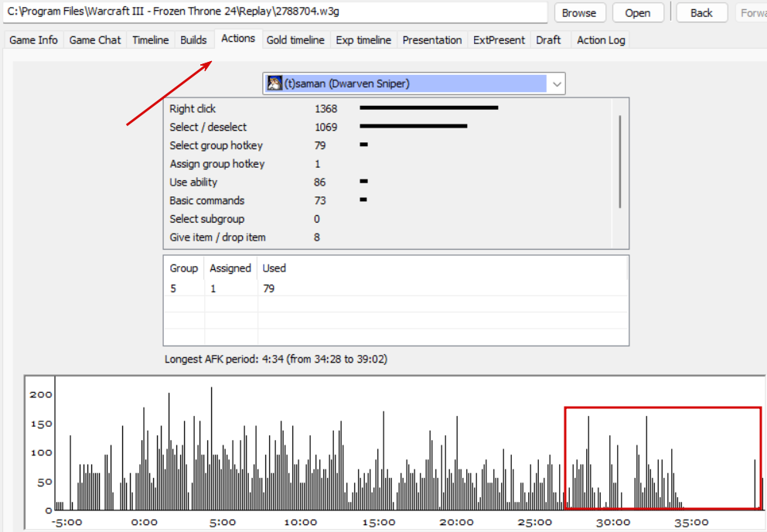Open the player selection dropdown arrow
The width and height of the screenshot is (767, 532).
557,84
